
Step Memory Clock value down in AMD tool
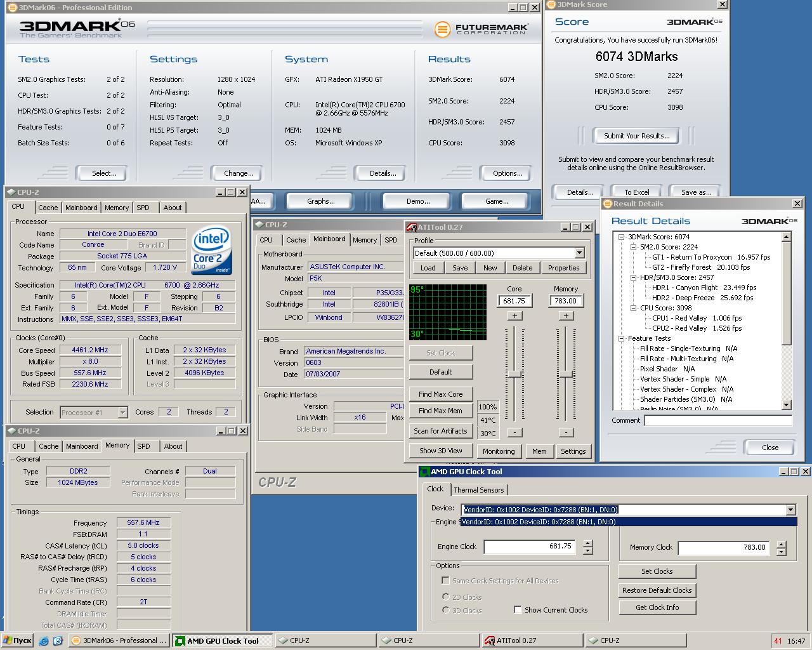781,552
